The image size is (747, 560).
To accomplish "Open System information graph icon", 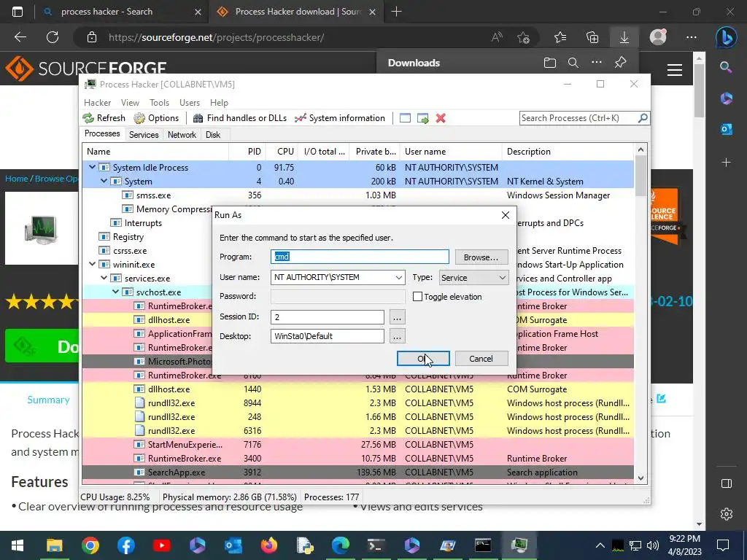I will [300, 118].
